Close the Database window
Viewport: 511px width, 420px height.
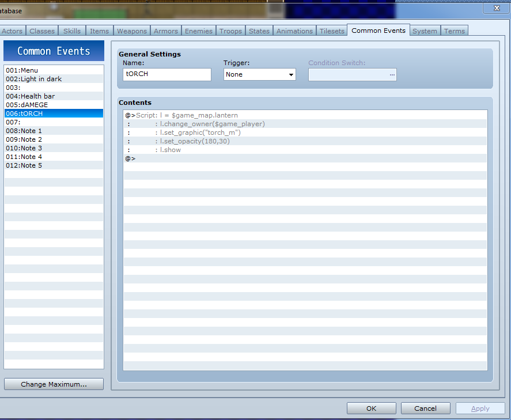pos(497,8)
